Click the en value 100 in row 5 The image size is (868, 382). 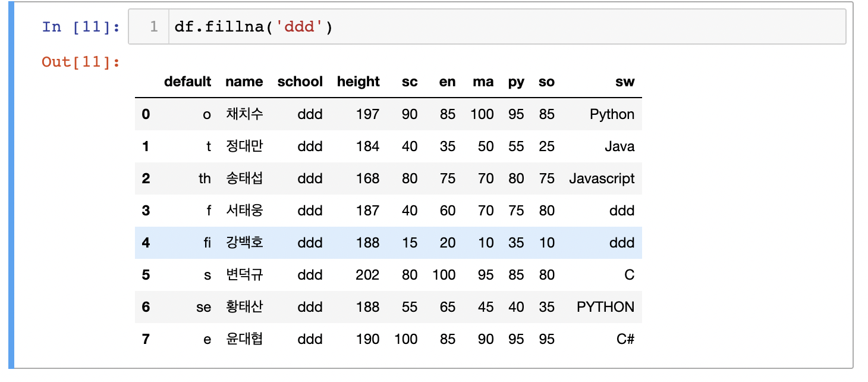click(x=444, y=275)
